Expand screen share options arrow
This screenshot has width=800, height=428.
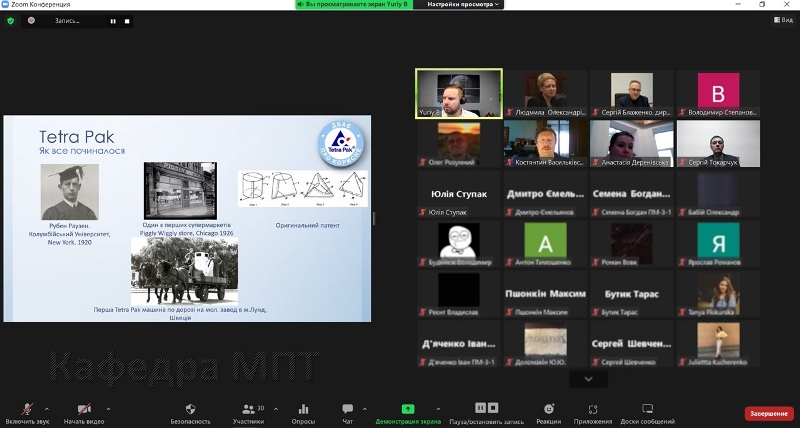tap(438, 409)
